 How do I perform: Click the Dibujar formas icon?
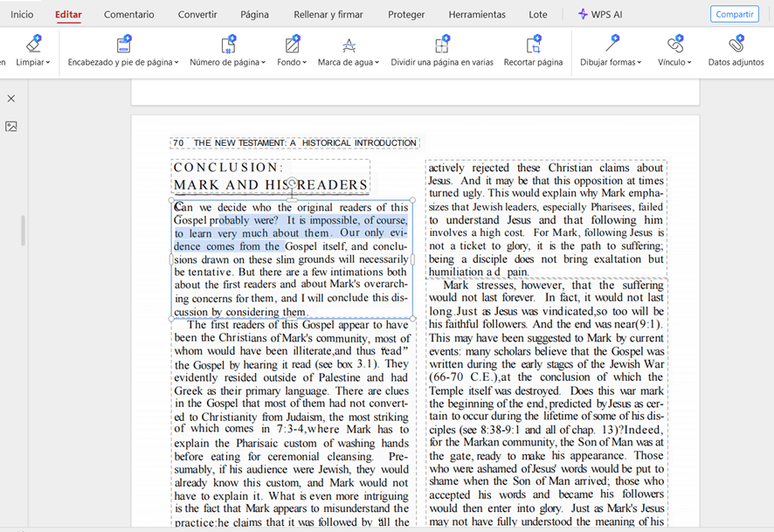611,45
